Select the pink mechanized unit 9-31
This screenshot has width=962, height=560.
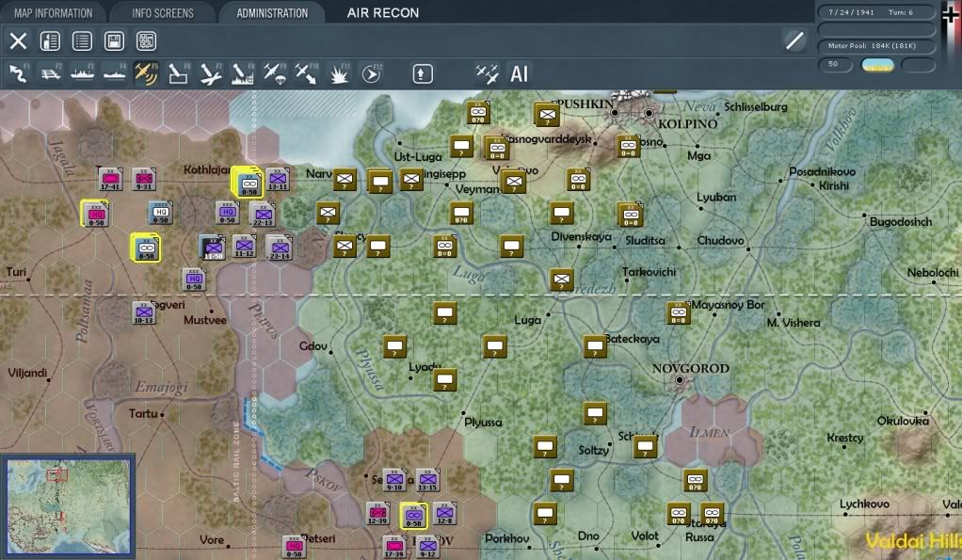point(144,179)
